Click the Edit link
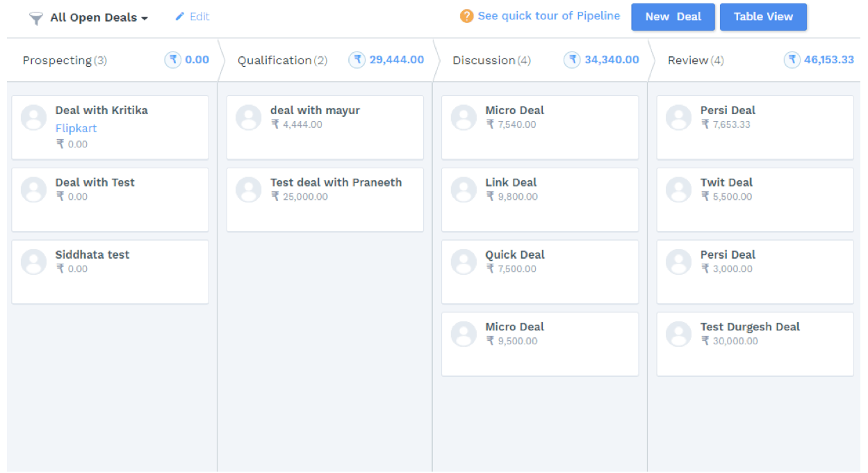The image size is (868, 473). 199,16
